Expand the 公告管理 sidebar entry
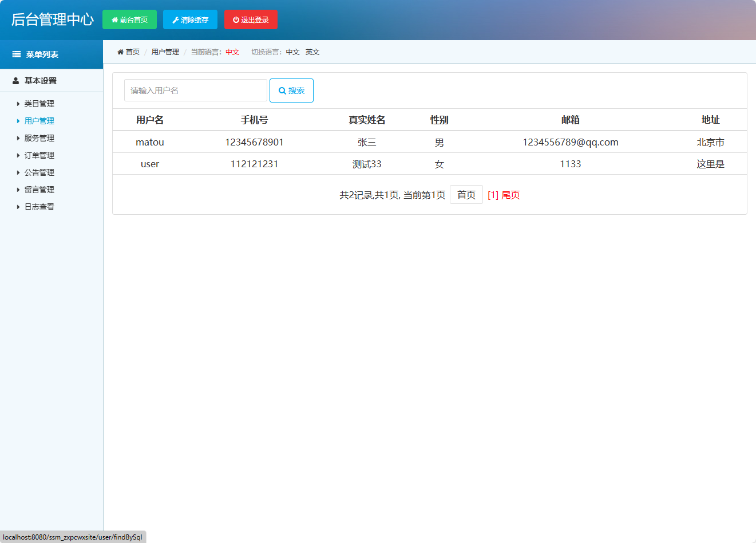Viewport: 756px width, 543px height. click(39, 172)
